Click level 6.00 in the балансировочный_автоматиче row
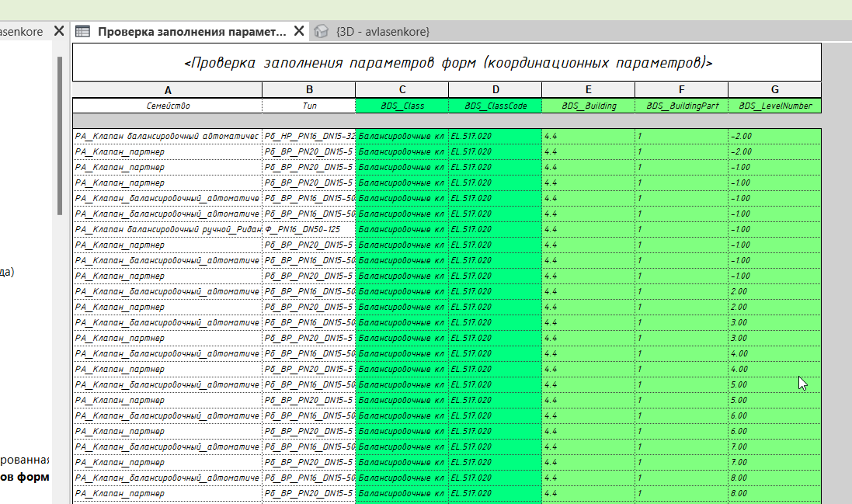The image size is (852, 504). pyautogui.click(x=775, y=416)
